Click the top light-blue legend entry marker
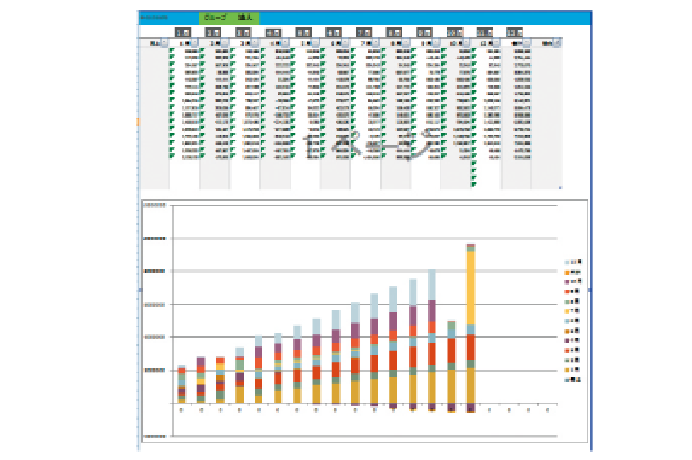The image size is (692, 460). tap(567, 260)
